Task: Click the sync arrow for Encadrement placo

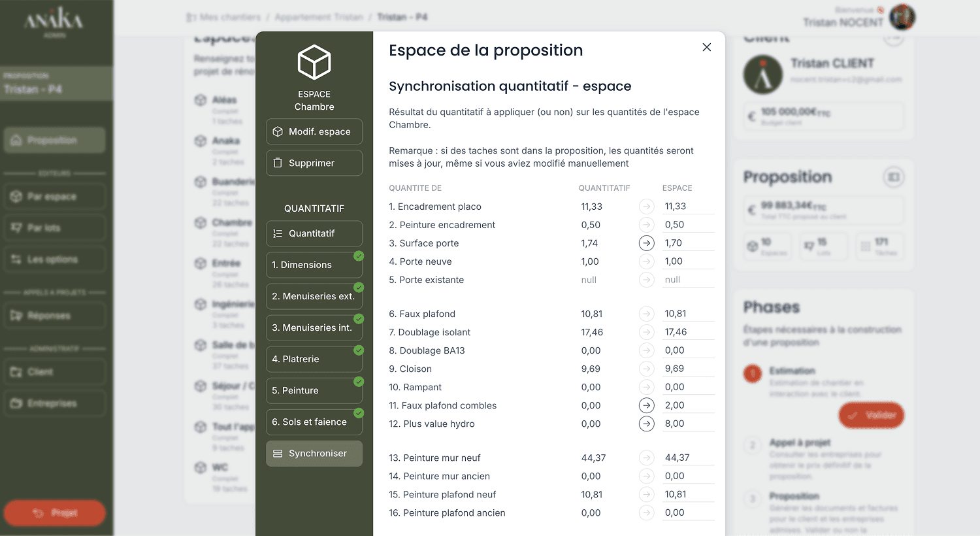Action: coord(647,207)
